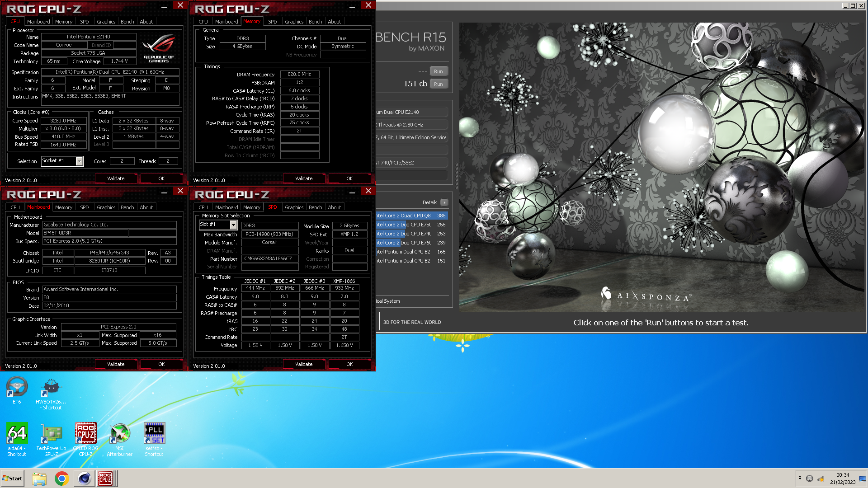Image resolution: width=868 pixels, height=488 pixels.
Task: Click the Show desktop tray icon
Action: (863, 479)
